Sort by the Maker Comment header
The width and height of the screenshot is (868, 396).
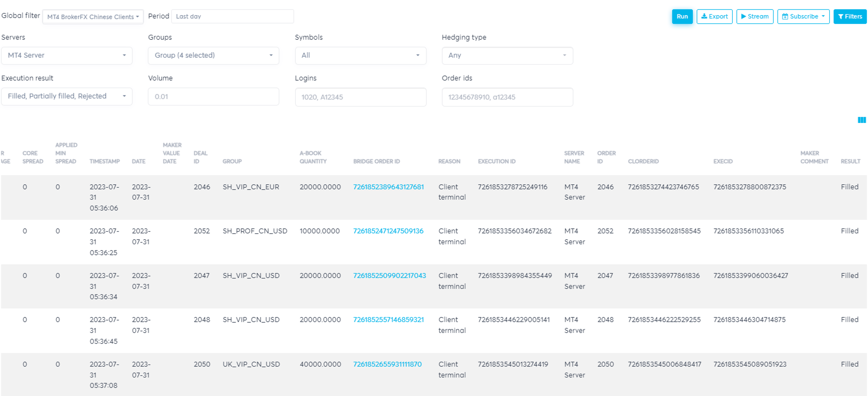(814, 158)
